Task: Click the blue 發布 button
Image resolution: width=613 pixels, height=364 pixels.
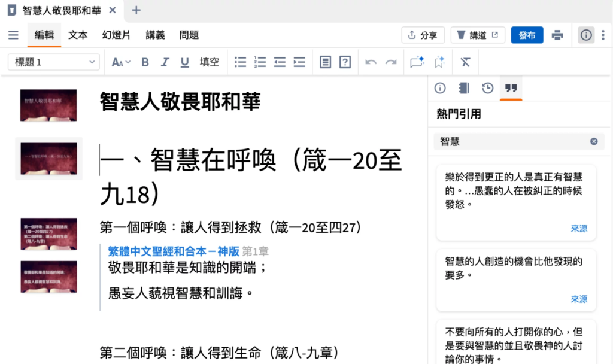Action: pos(527,35)
